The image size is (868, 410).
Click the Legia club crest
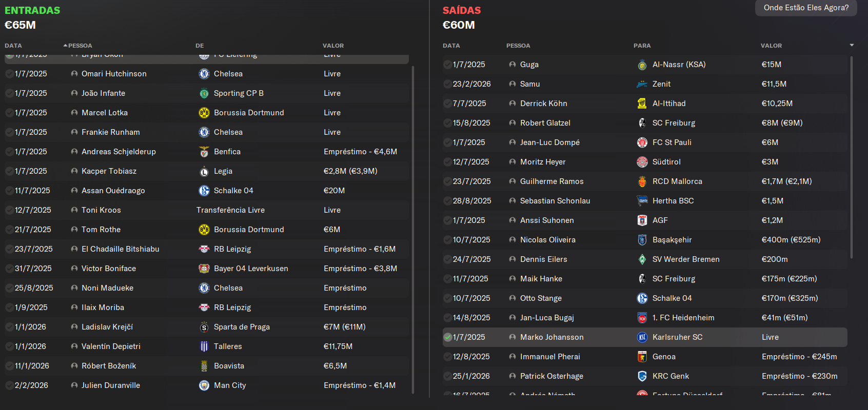pyautogui.click(x=204, y=171)
